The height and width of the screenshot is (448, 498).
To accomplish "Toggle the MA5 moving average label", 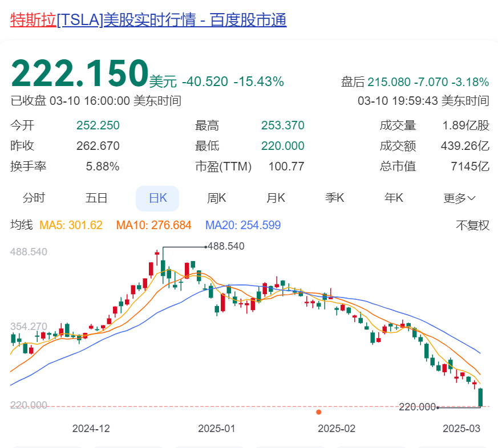I will click(71, 225).
